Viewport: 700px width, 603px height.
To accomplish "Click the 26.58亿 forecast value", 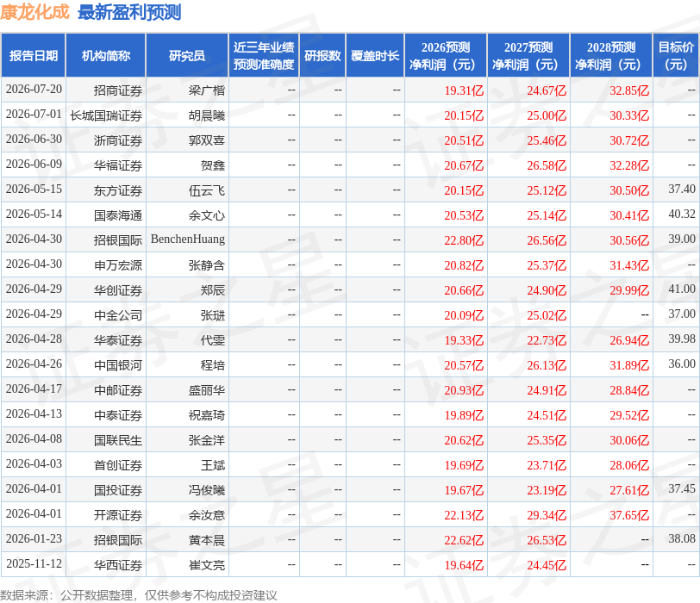I will click(x=547, y=165).
